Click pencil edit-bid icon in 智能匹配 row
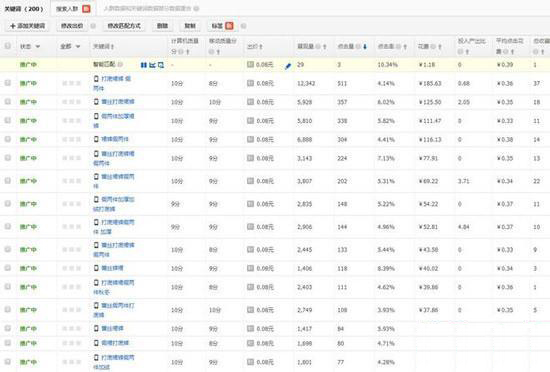Image resolution: width=550 pixels, height=372 pixels. (x=288, y=66)
